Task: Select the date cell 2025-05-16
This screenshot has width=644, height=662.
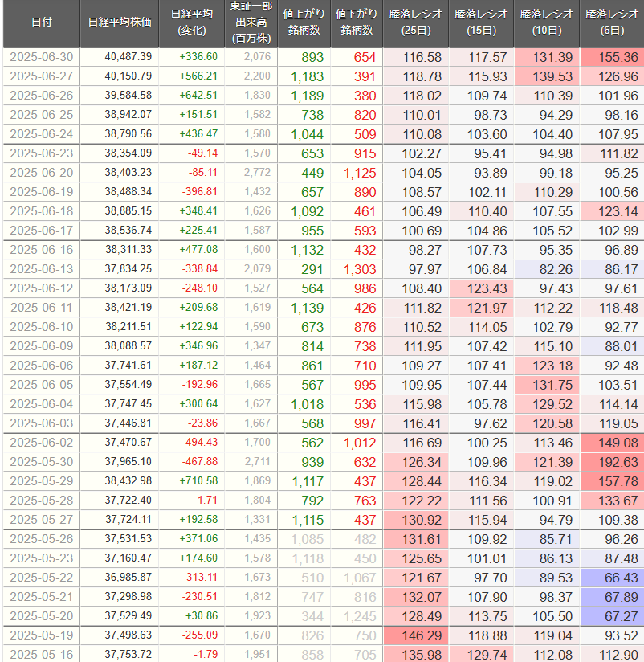Action: coord(42,654)
